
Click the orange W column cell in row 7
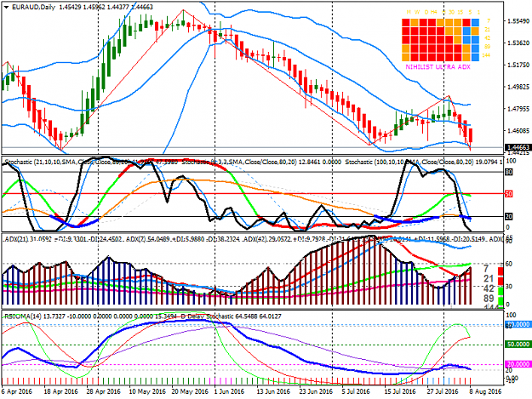tap(415, 22)
